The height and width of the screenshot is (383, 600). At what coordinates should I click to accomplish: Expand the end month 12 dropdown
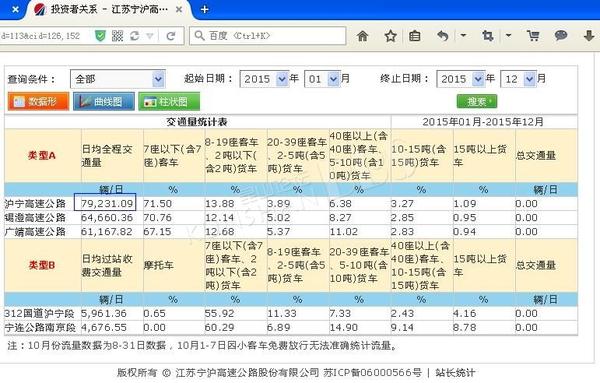(518, 79)
